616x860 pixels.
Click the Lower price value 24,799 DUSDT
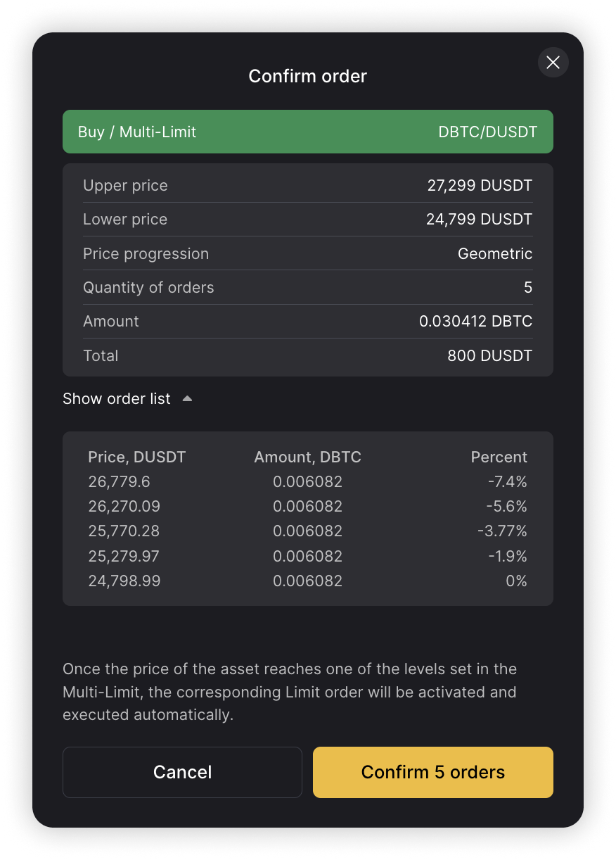coord(479,220)
